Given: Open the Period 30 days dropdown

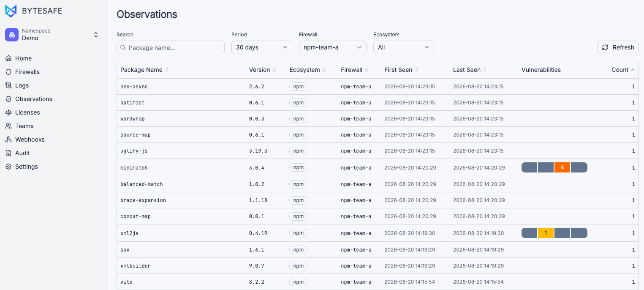Looking at the screenshot, I should 262,47.
